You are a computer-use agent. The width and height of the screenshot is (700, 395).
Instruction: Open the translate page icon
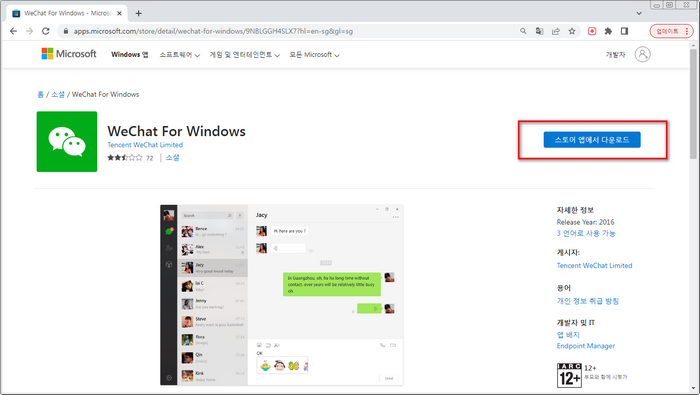tap(539, 31)
